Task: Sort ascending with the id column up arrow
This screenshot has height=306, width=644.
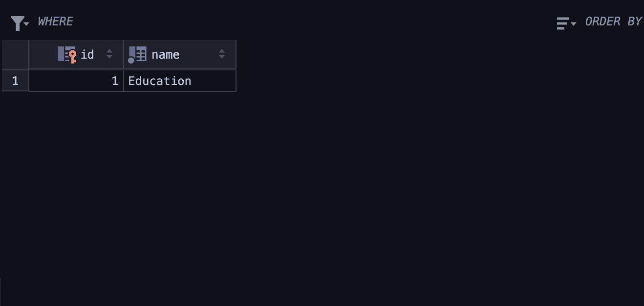Action: tap(109, 51)
